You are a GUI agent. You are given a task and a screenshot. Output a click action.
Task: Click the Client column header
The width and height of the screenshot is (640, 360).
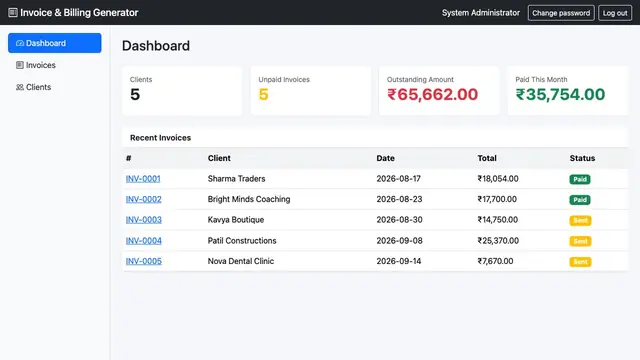(x=219, y=158)
